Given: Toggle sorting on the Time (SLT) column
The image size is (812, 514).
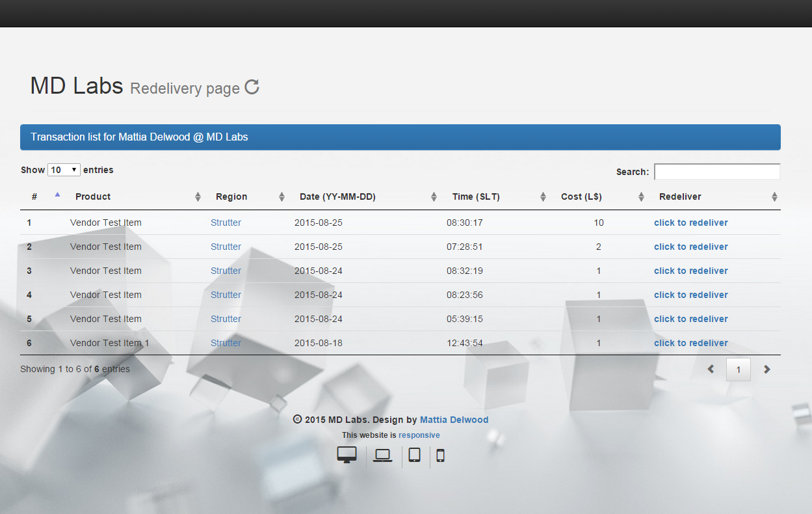Looking at the screenshot, I should tap(543, 196).
